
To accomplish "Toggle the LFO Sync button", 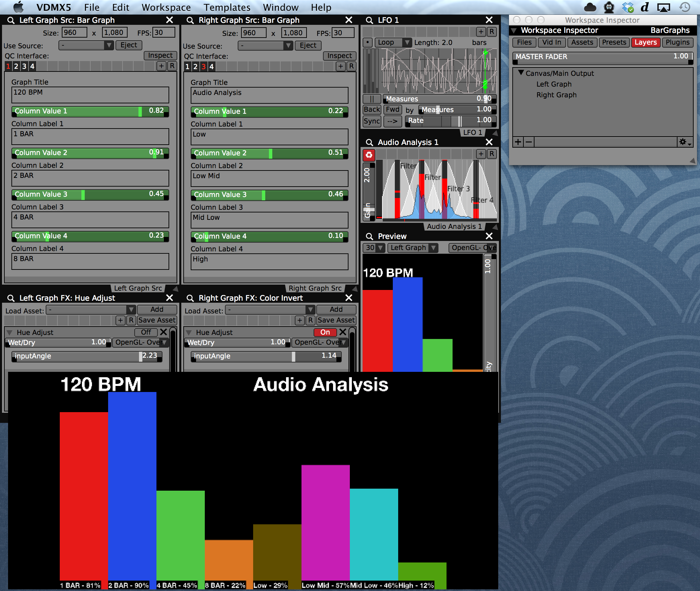I will point(372,121).
